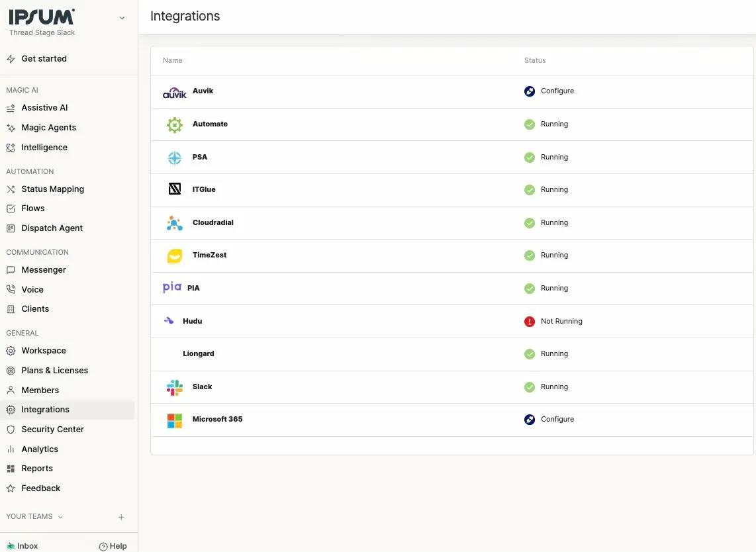Click the Slack logo icon
756x552 pixels.
[x=175, y=387]
